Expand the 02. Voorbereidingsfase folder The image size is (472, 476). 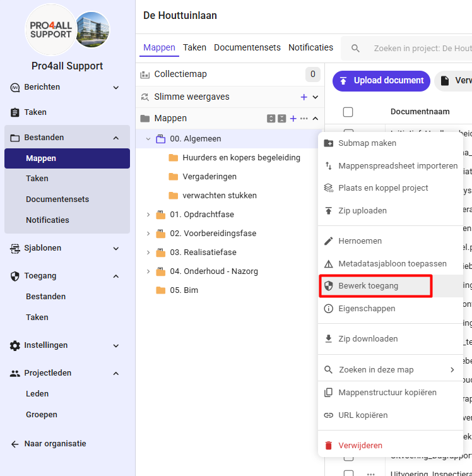(148, 234)
